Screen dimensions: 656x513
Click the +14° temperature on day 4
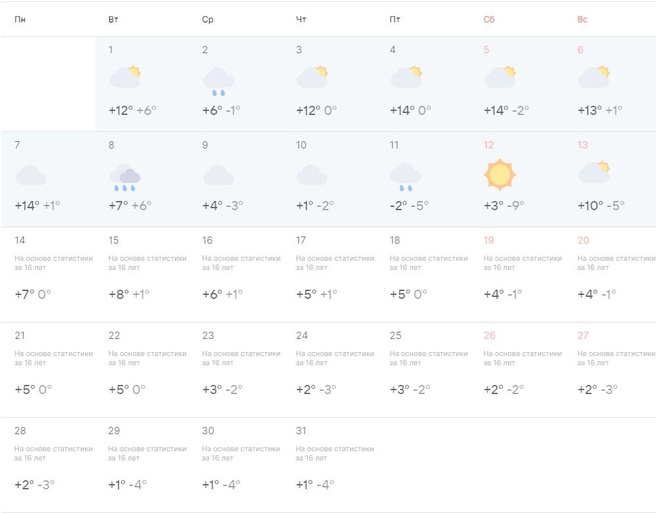402,110
